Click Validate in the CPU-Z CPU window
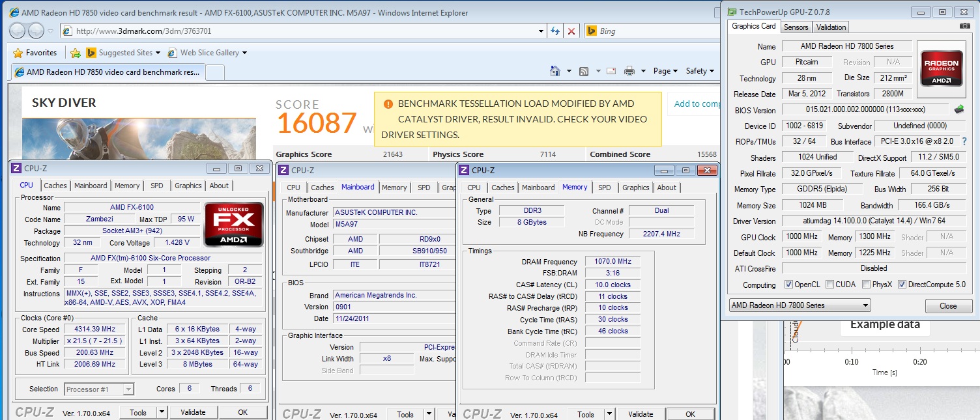This screenshot has height=420, width=980. coord(193,412)
